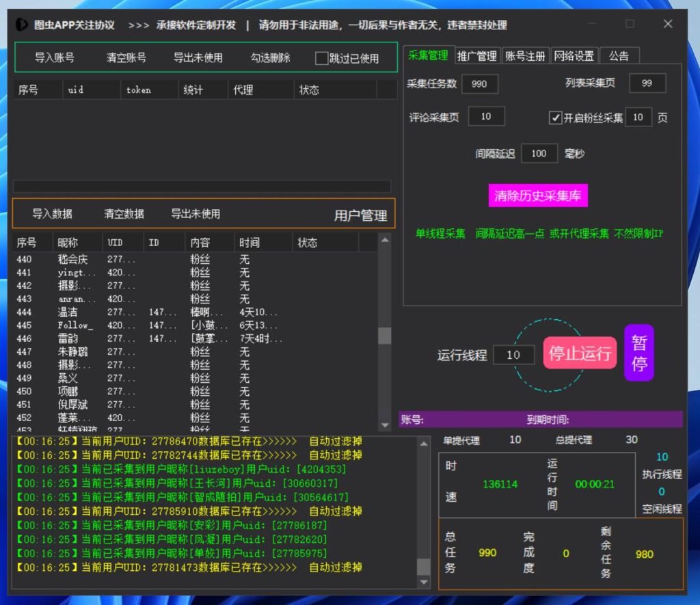
Task: Click 清空账号 to clear accounts
Action: (x=125, y=57)
